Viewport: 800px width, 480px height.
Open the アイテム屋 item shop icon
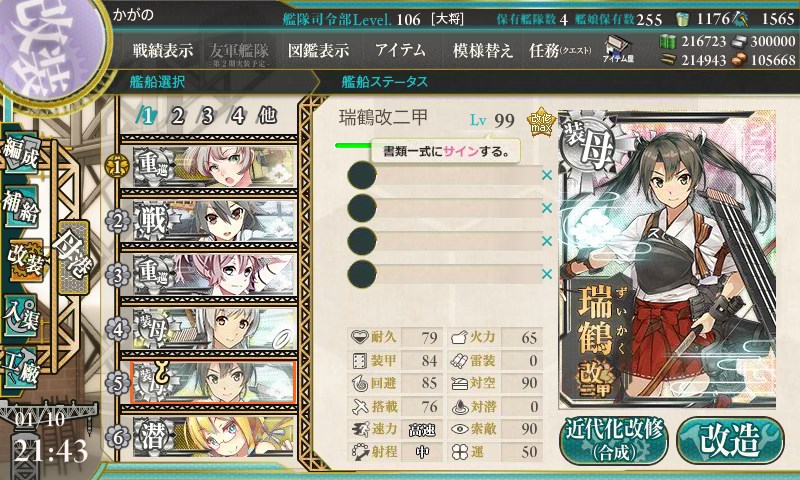618,49
